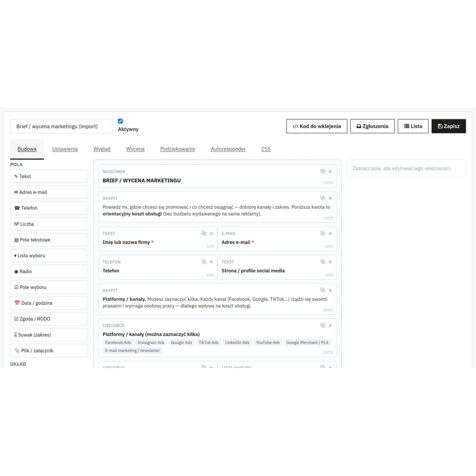Duplicate the first Akapit block about koszt obsługi
The width and height of the screenshot is (476, 476).
323,198
